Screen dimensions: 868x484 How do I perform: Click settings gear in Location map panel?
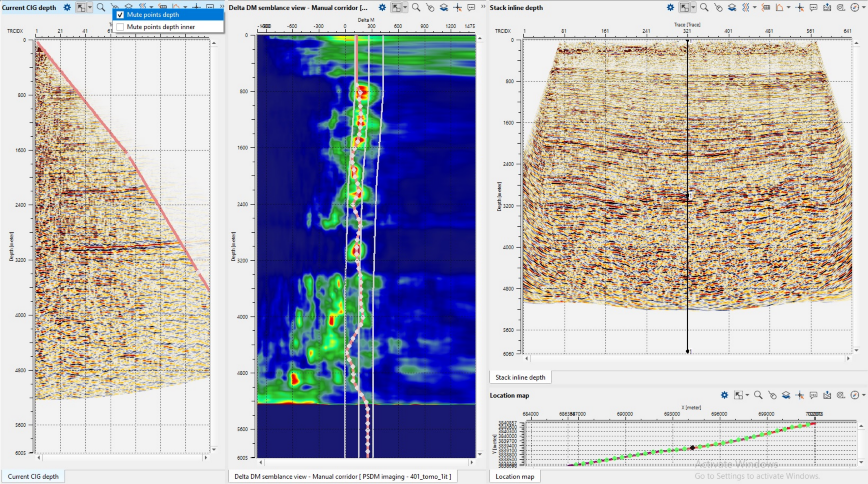pos(724,395)
